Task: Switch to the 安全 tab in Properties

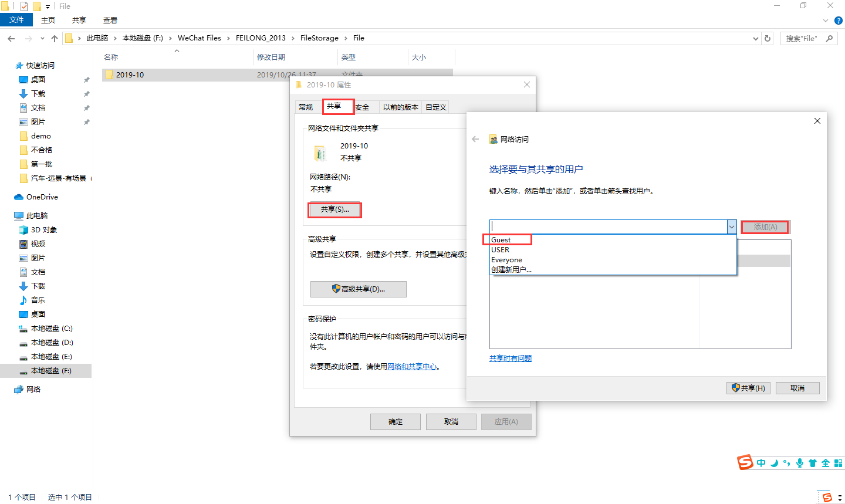Action: point(363,107)
